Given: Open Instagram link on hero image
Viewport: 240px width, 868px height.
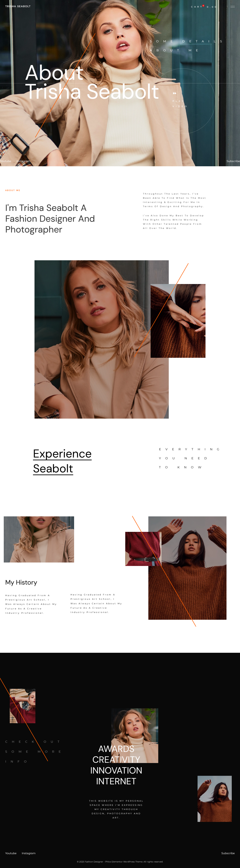Looking at the screenshot, I should 23,161.
